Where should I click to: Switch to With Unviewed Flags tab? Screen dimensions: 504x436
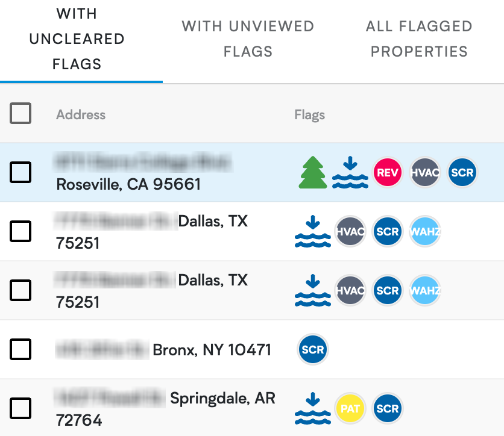(x=248, y=39)
